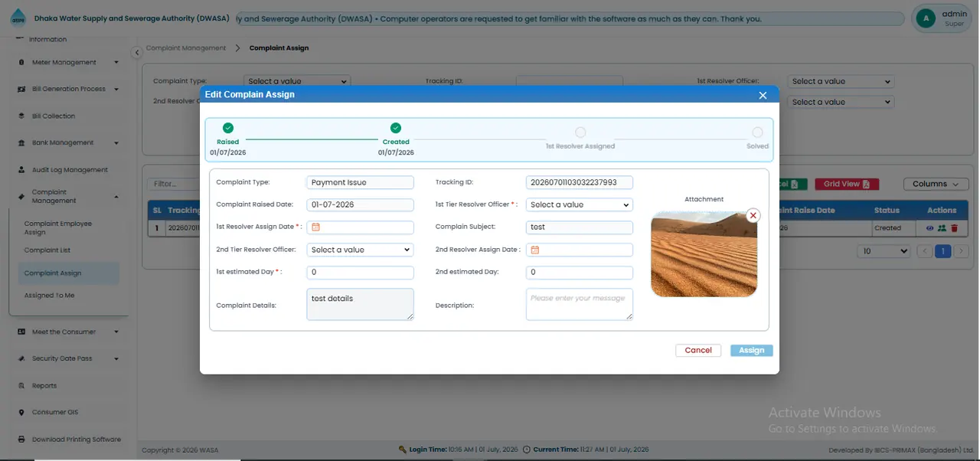Image resolution: width=980 pixels, height=461 pixels.
Task: Click the 2nd estimated Day field
Action: click(580, 273)
